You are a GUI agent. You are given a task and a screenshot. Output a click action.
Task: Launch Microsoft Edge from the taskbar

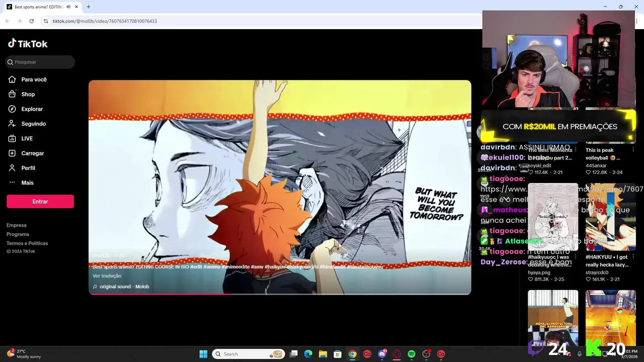(x=308, y=354)
